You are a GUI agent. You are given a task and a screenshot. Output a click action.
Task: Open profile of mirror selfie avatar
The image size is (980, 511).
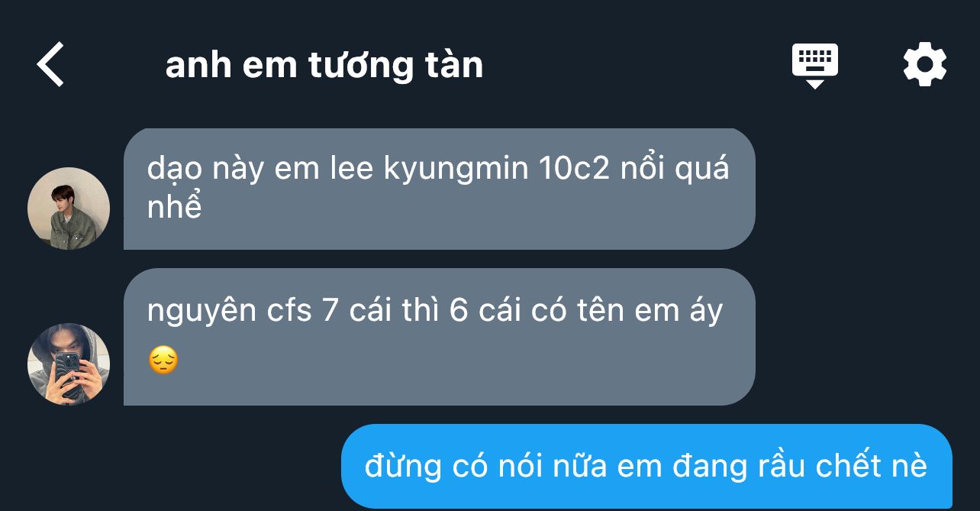tap(69, 364)
